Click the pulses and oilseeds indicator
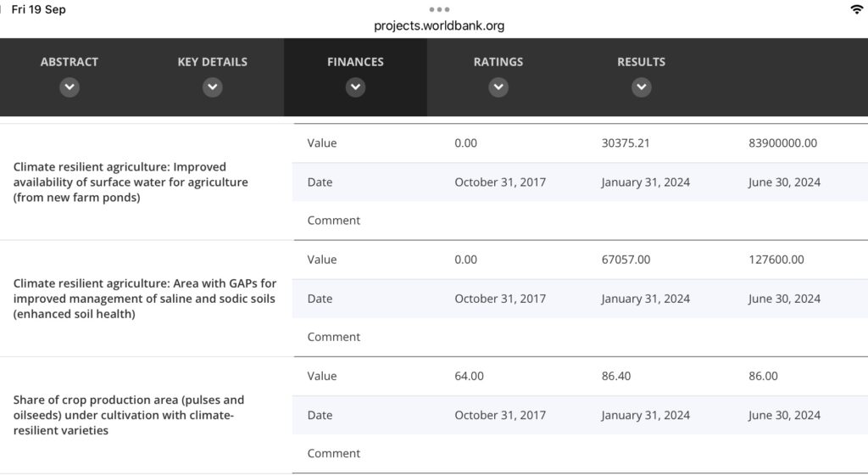The image size is (868, 476). pyautogui.click(x=128, y=415)
